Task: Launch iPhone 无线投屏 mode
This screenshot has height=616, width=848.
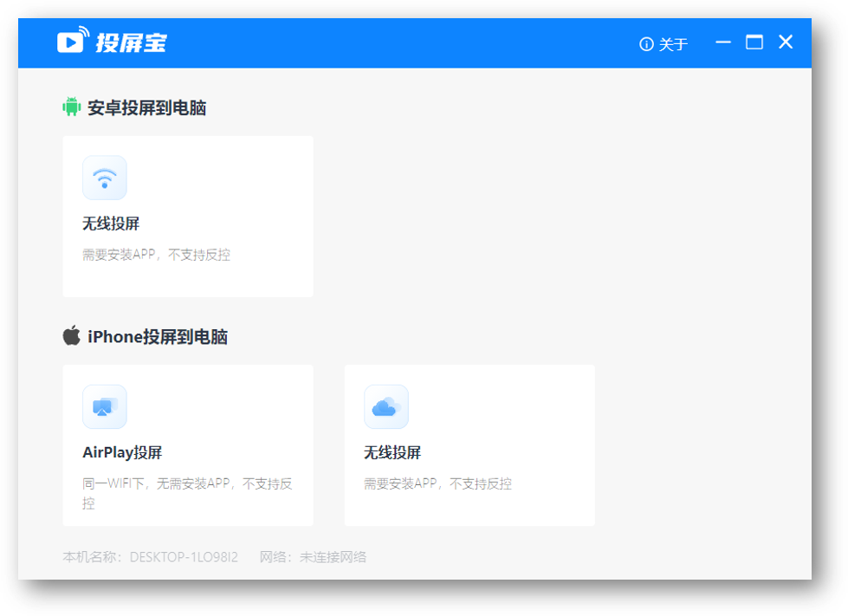Action: pyautogui.click(x=469, y=444)
